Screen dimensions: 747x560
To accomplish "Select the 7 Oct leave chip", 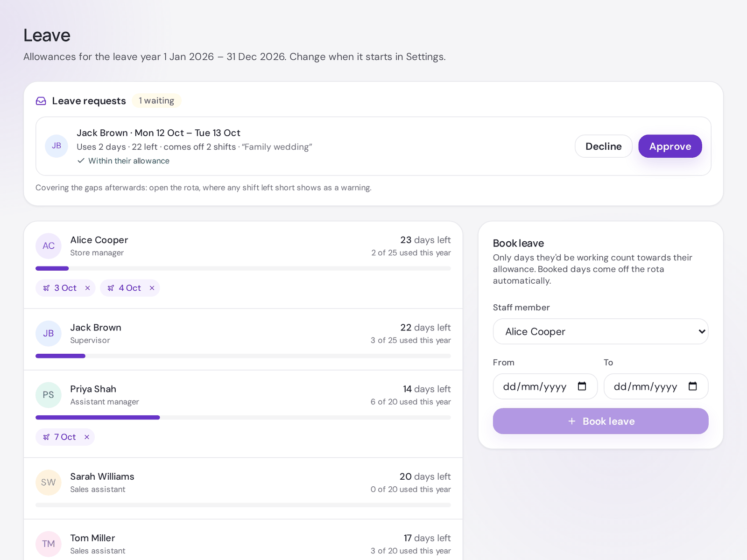I will point(65,437).
